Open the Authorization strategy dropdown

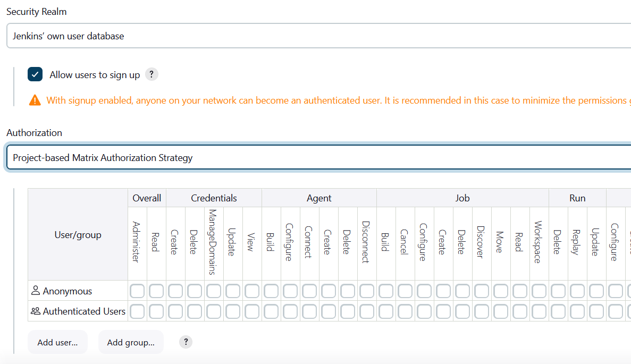coord(315,157)
